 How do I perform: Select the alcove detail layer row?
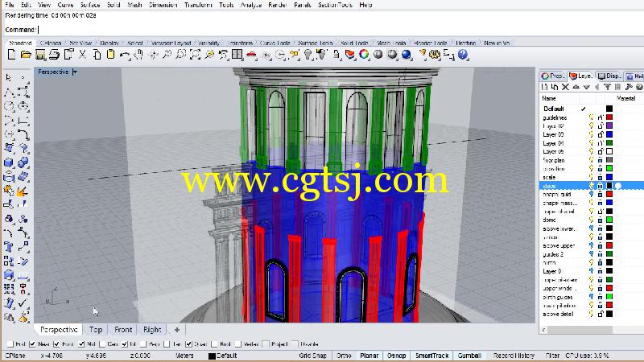(592, 314)
